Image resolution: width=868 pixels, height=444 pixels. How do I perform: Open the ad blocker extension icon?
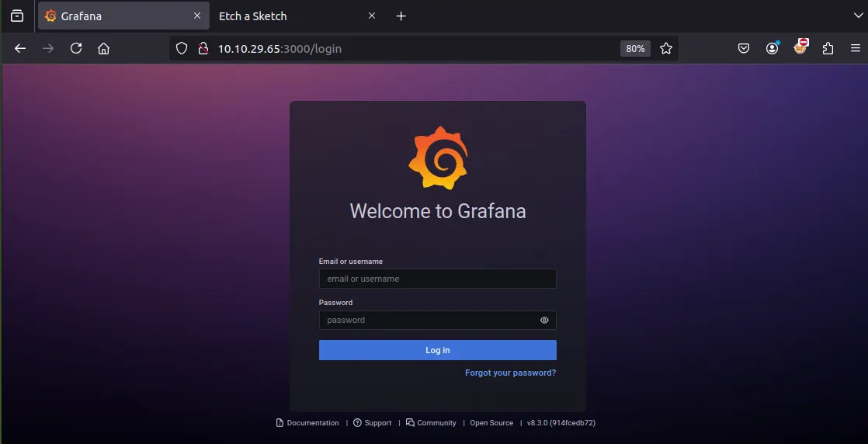point(800,47)
